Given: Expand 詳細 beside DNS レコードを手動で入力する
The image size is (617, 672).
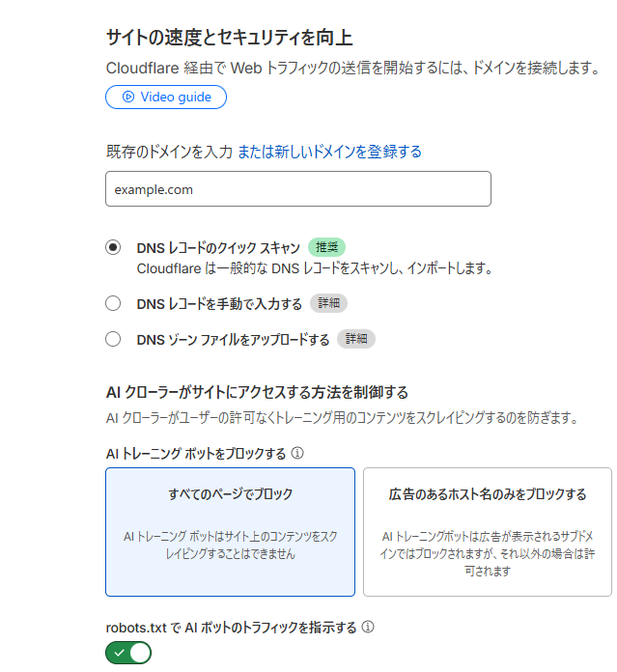Looking at the screenshot, I should click(x=328, y=303).
